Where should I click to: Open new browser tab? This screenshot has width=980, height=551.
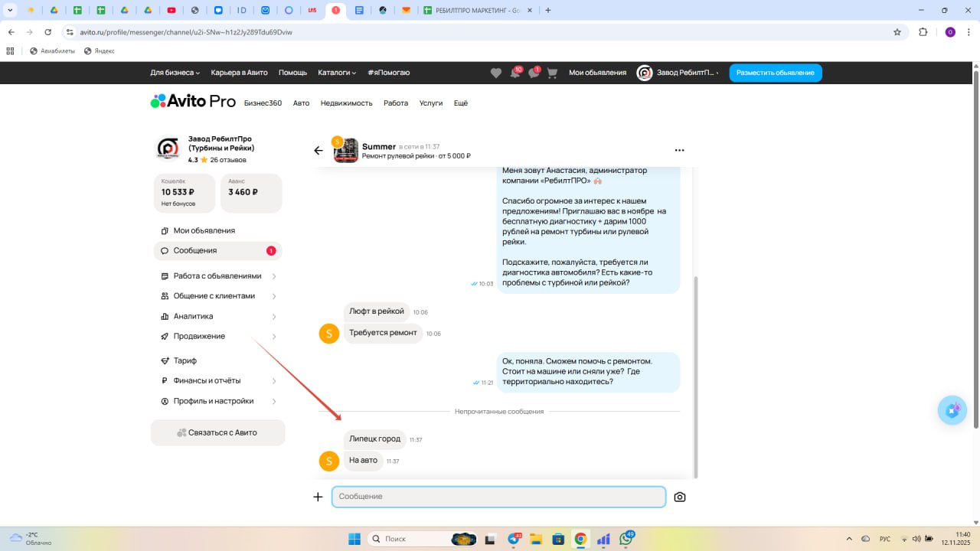coord(547,11)
